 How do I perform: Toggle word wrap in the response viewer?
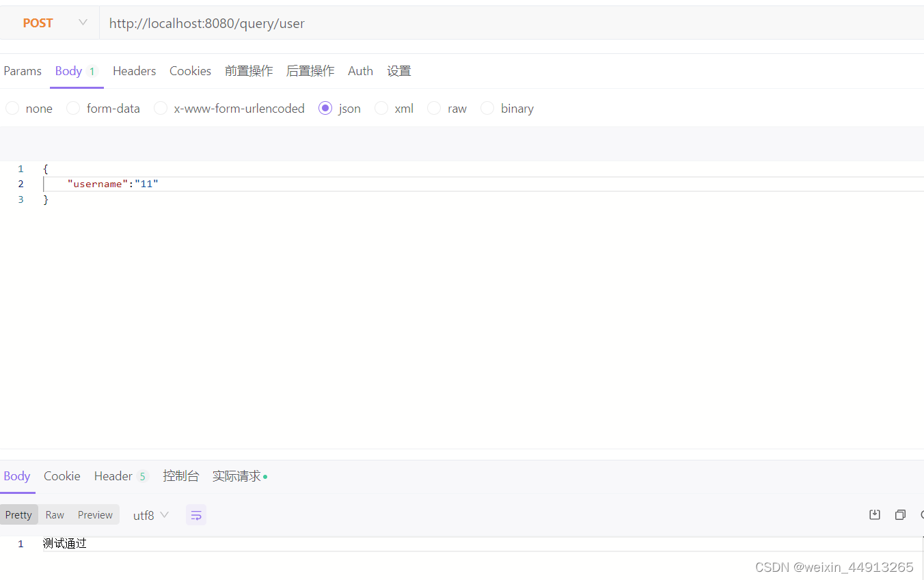196,514
